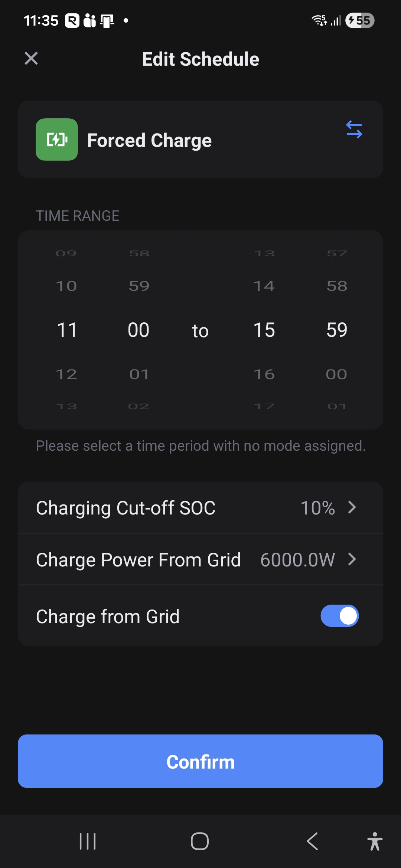Choose end minute 58 in picker
Image resolution: width=401 pixels, height=868 pixels.
click(x=337, y=286)
